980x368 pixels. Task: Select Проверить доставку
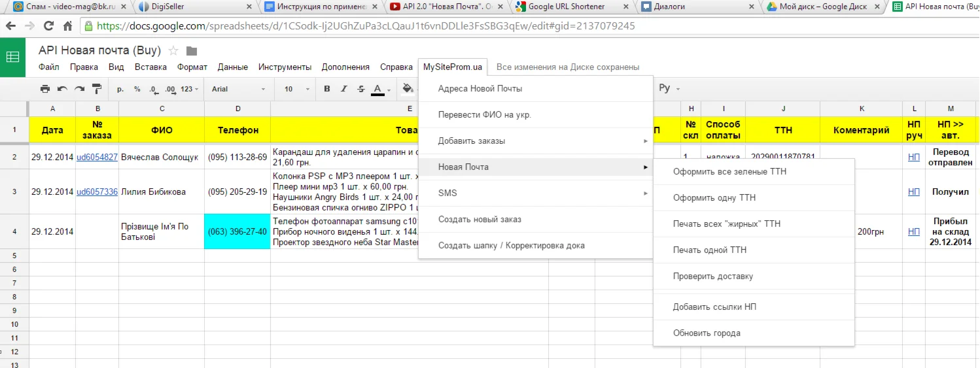pyautogui.click(x=754, y=276)
